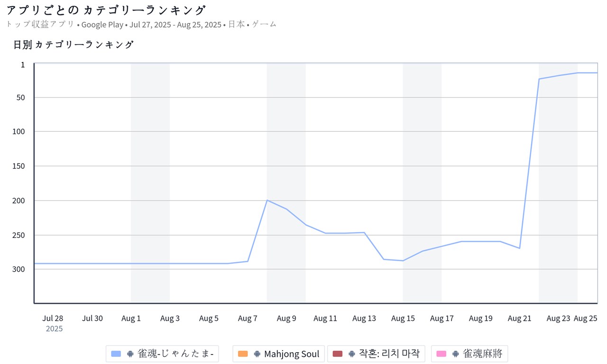Click the dark red 작혼 legend swatch
This screenshot has height=364, width=607.
[x=338, y=354]
